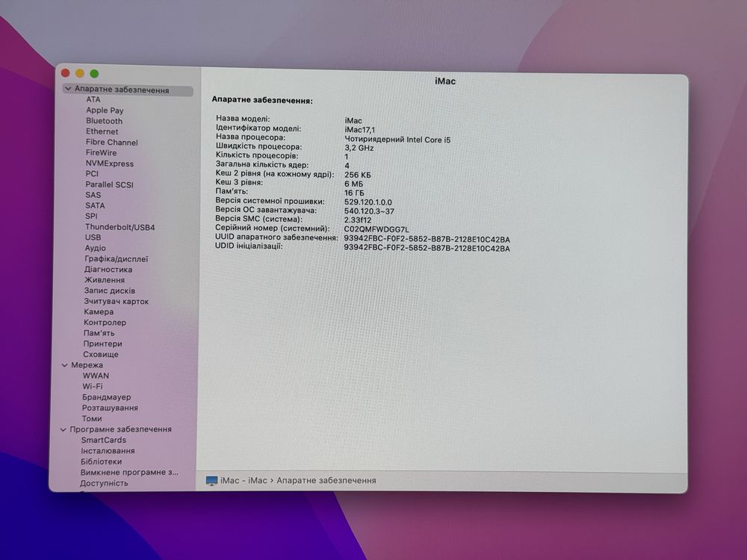Screen dimensions: 747x560
Task: Open the Томи sidebar entry
Action: point(92,419)
